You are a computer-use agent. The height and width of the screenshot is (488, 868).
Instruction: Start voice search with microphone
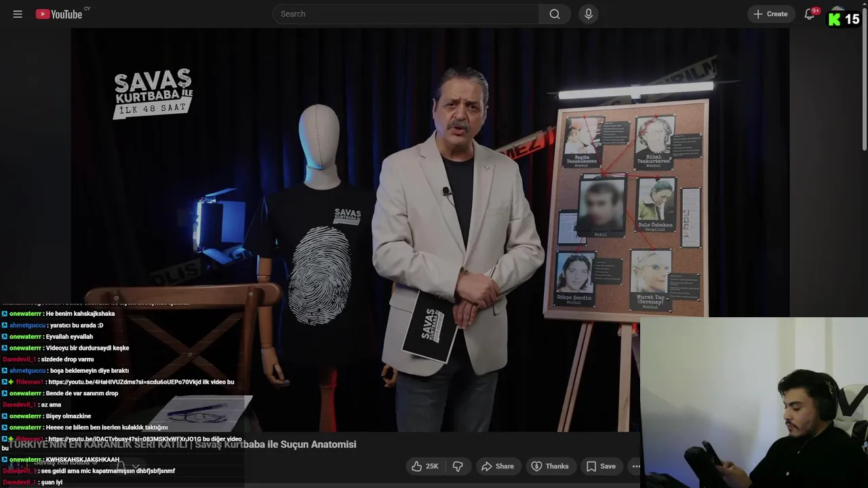[x=589, y=14]
